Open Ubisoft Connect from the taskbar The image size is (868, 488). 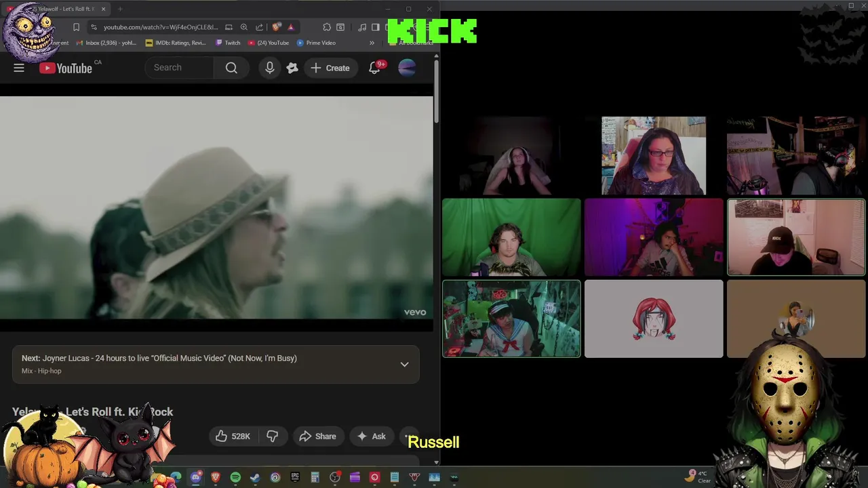(x=275, y=477)
